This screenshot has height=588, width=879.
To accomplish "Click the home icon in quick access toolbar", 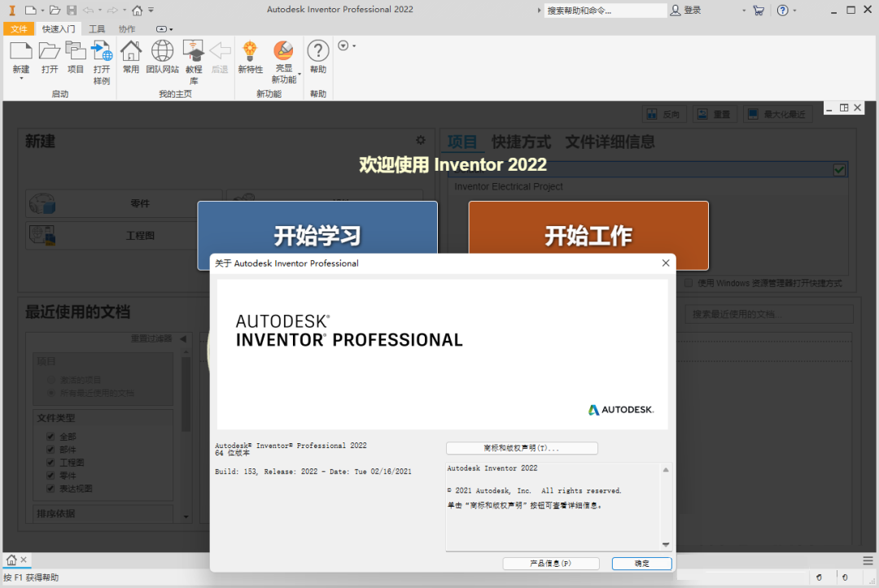I will [138, 10].
